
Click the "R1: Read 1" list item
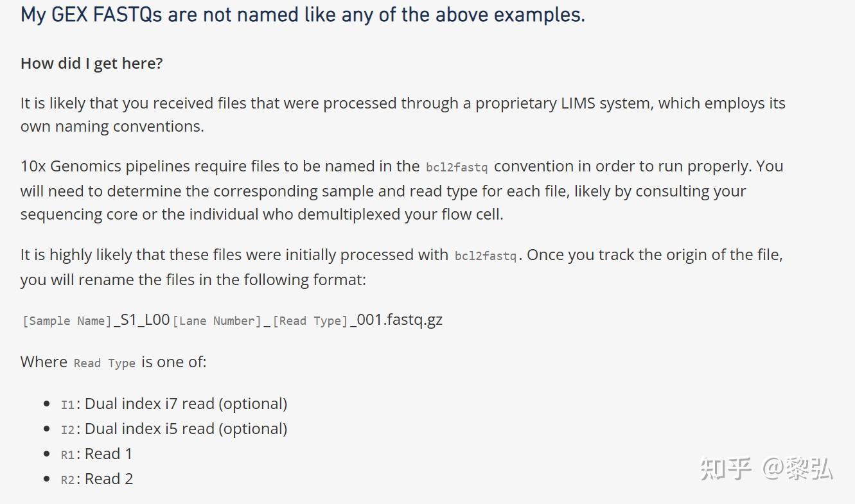pyautogui.click(x=96, y=455)
